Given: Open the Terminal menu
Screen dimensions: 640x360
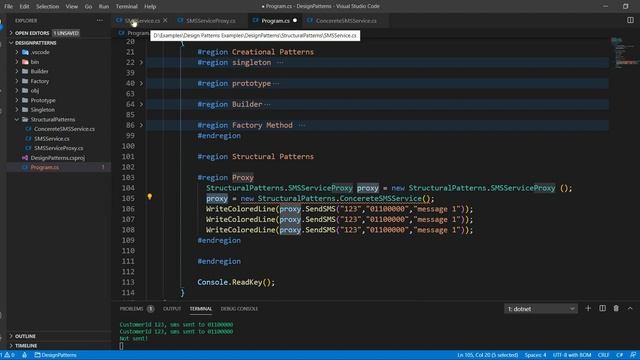Looking at the screenshot, I should click(x=127, y=6).
